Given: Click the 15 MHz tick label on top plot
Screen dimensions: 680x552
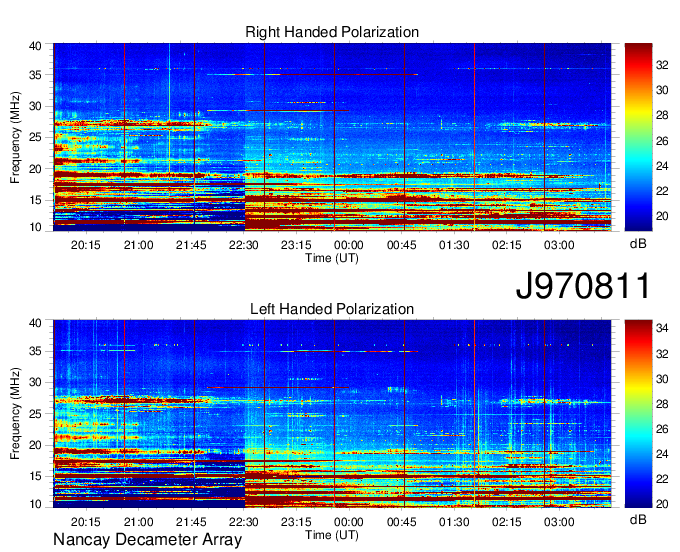Looking at the screenshot, I should click(35, 200).
